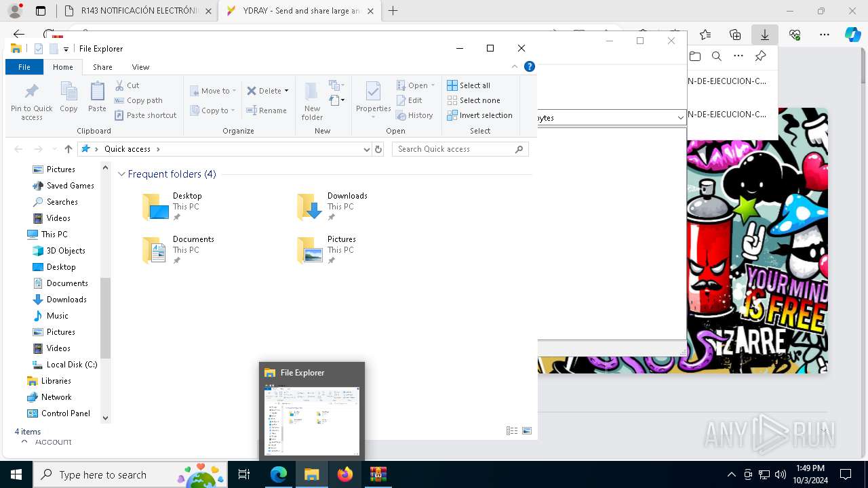Click History in ribbon
This screenshot has width=868, height=488.
tap(414, 115)
